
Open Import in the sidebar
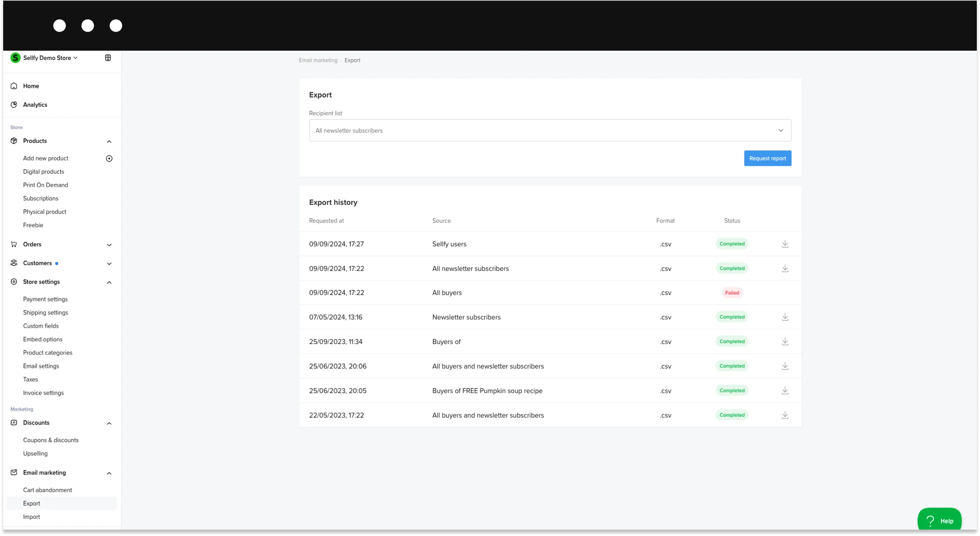tap(32, 517)
